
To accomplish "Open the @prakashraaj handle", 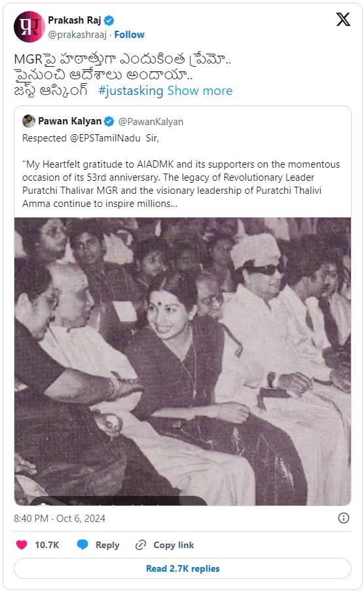I will click(77, 35).
